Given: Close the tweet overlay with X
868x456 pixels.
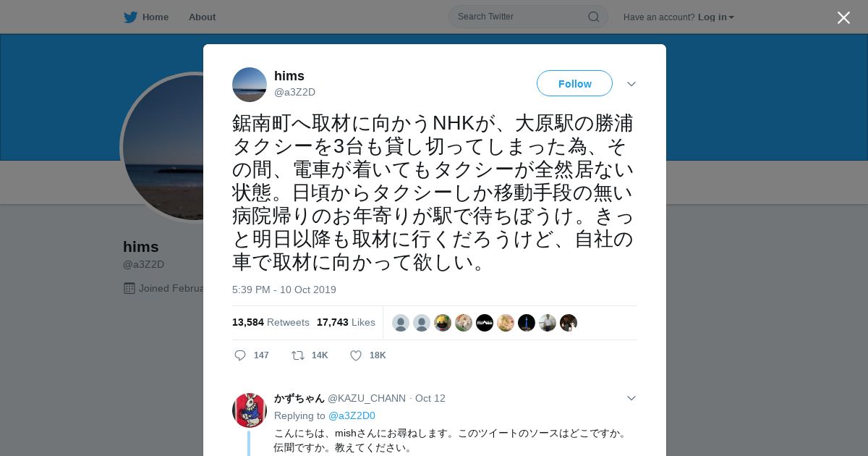Looking at the screenshot, I should (843, 17).
